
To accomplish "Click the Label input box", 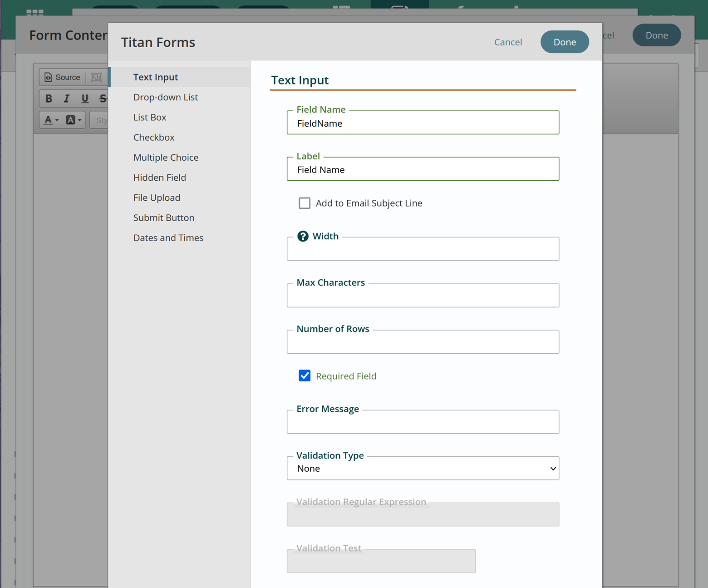I will pyautogui.click(x=423, y=169).
